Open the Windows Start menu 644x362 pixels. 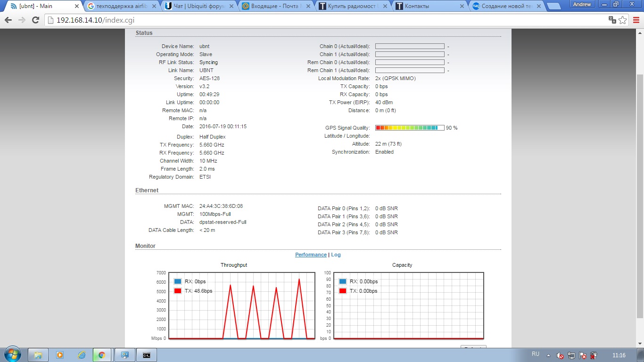click(x=12, y=354)
